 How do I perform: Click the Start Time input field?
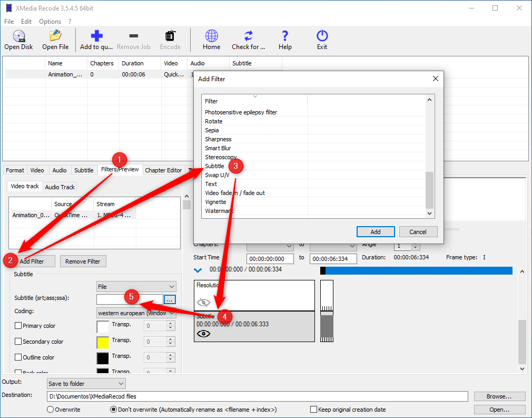point(270,259)
